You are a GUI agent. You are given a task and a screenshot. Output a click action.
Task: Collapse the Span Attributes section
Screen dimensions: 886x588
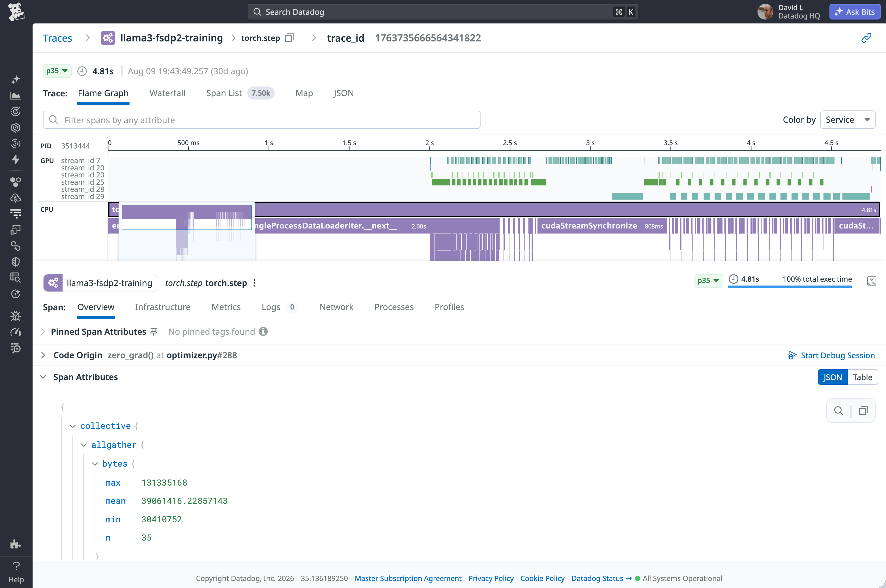[x=43, y=377]
